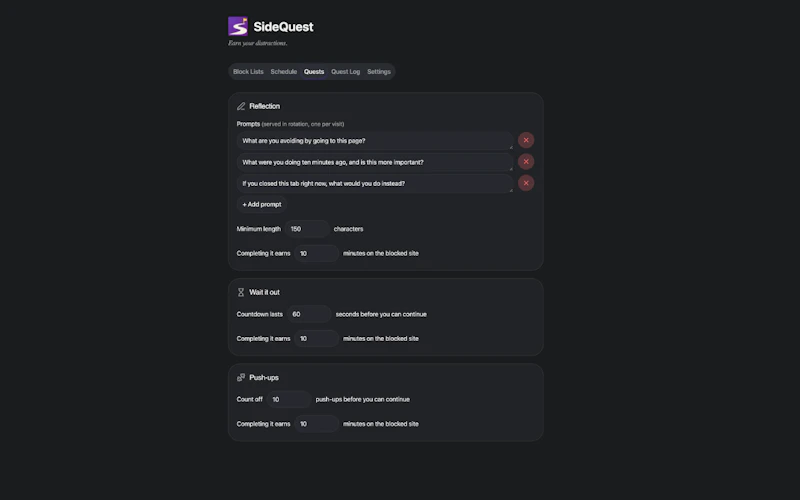Image resolution: width=800 pixels, height=500 pixels.
Task: Open the Block Lists tab
Action: pos(248,71)
